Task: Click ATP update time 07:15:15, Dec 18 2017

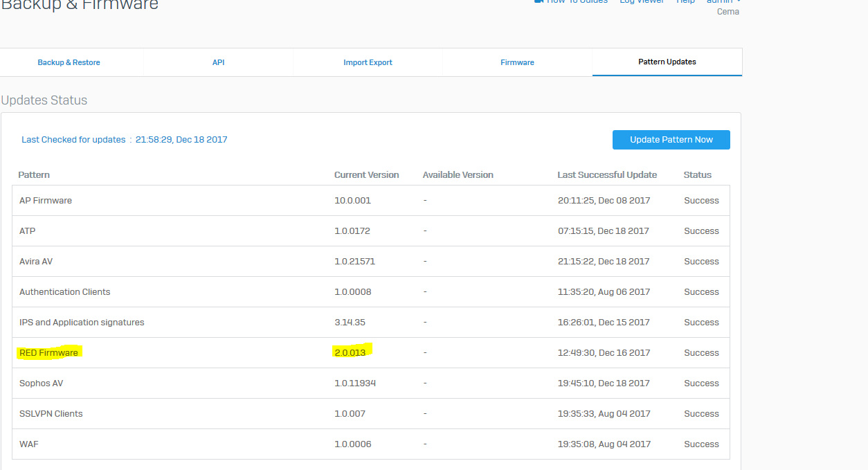Action: point(604,231)
